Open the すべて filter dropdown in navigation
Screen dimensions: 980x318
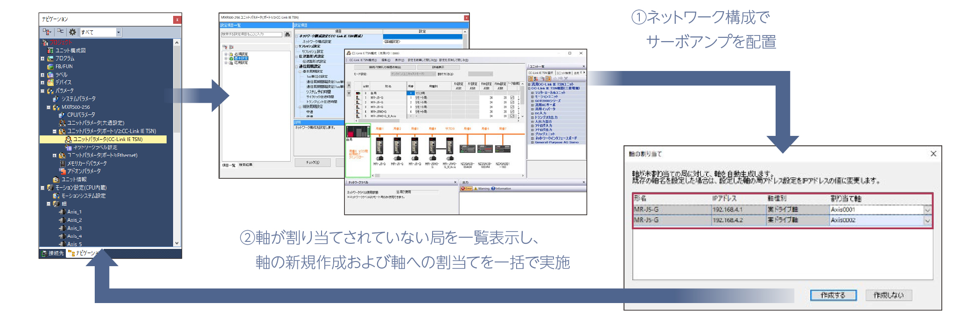click(x=119, y=32)
